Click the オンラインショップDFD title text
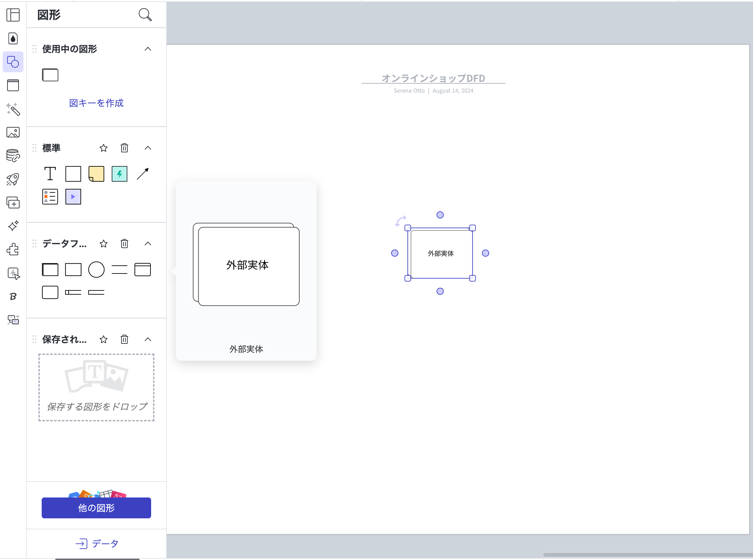This screenshot has width=753, height=560. tap(433, 78)
